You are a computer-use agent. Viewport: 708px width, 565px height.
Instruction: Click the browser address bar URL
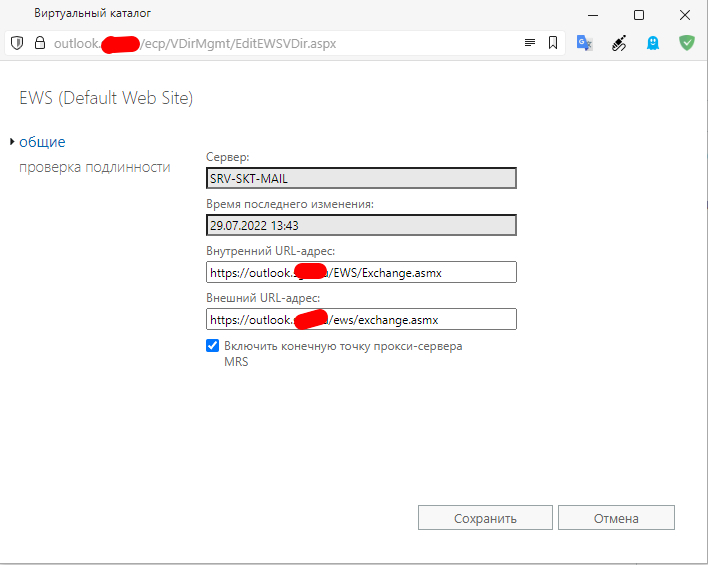pyautogui.click(x=195, y=43)
